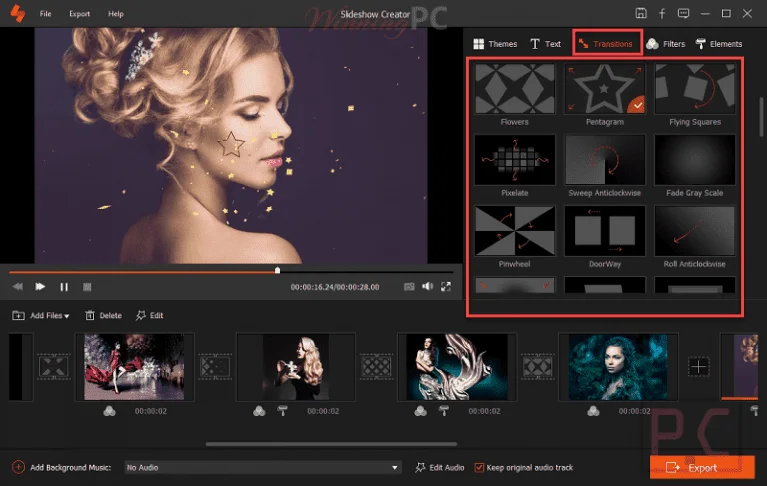Open the Add Files dropdown

point(41,315)
